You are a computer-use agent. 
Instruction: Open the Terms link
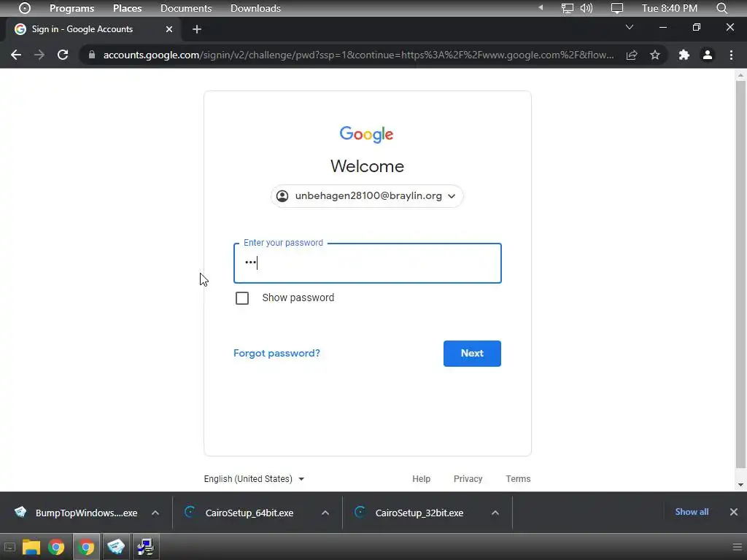pos(518,479)
